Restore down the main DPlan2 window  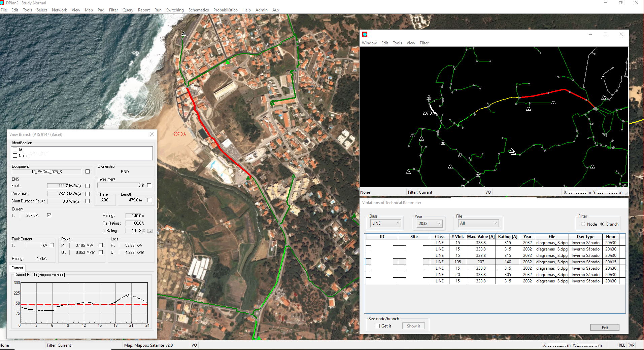click(x=621, y=3)
